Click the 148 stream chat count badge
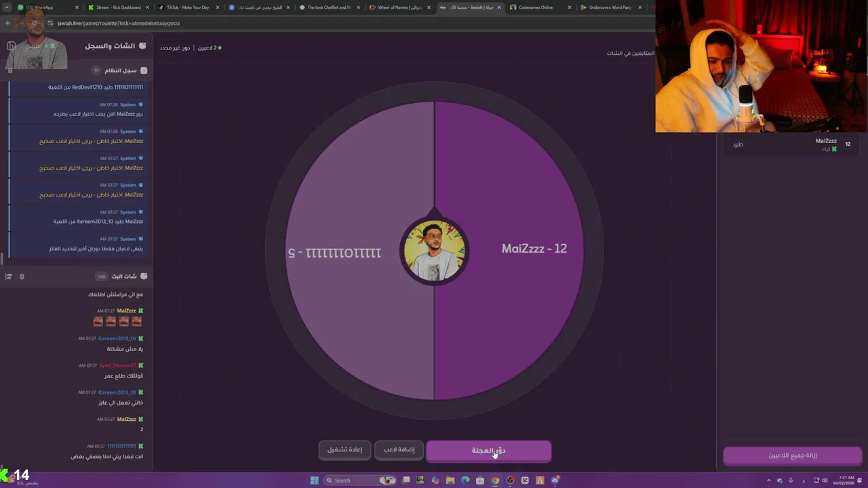Image resolution: width=868 pixels, height=488 pixels. [x=101, y=277]
